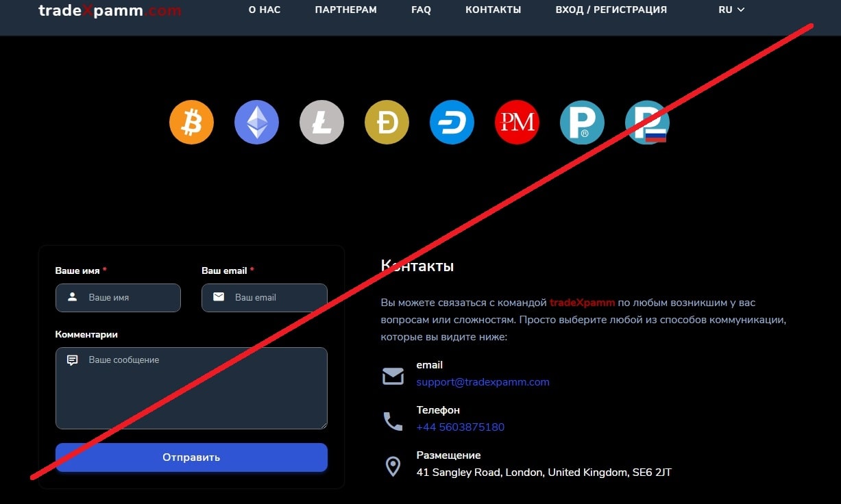Click the Ethereum payment icon
This screenshot has height=504, width=841.
pos(256,123)
